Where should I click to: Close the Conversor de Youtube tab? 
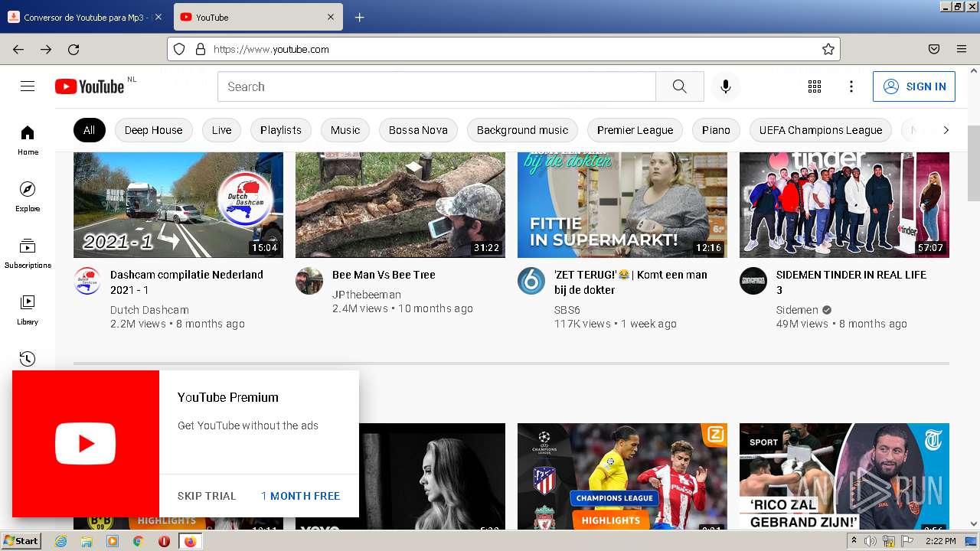pyautogui.click(x=158, y=17)
